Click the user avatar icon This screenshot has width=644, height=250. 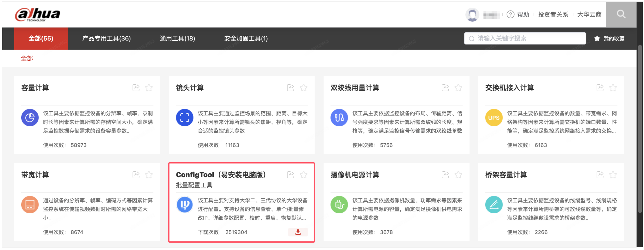coord(472,14)
